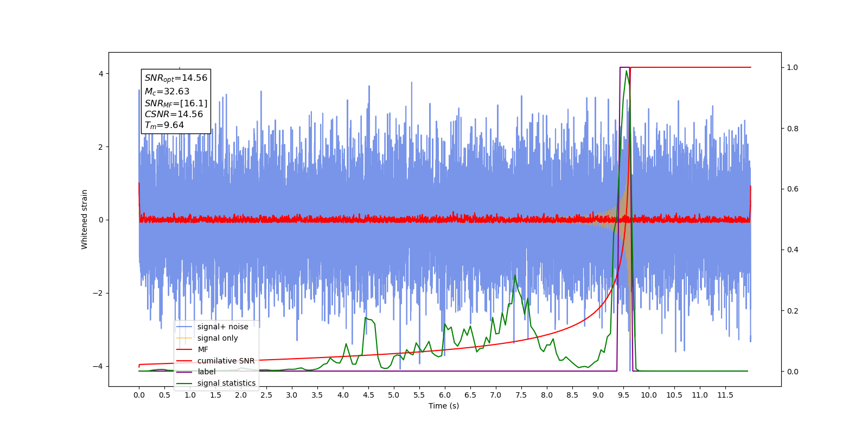Click the 0.0 tick on time axis
This screenshot has height=434, width=868.
[x=139, y=395]
